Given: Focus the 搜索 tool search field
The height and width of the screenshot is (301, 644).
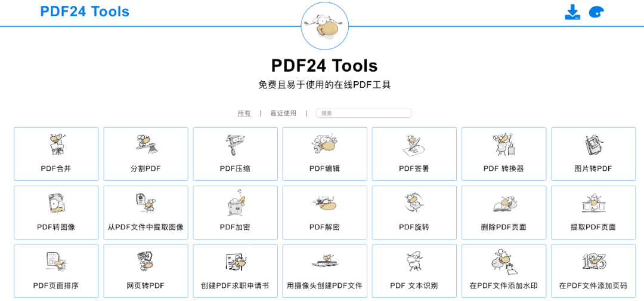Looking at the screenshot, I should click(364, 113).
